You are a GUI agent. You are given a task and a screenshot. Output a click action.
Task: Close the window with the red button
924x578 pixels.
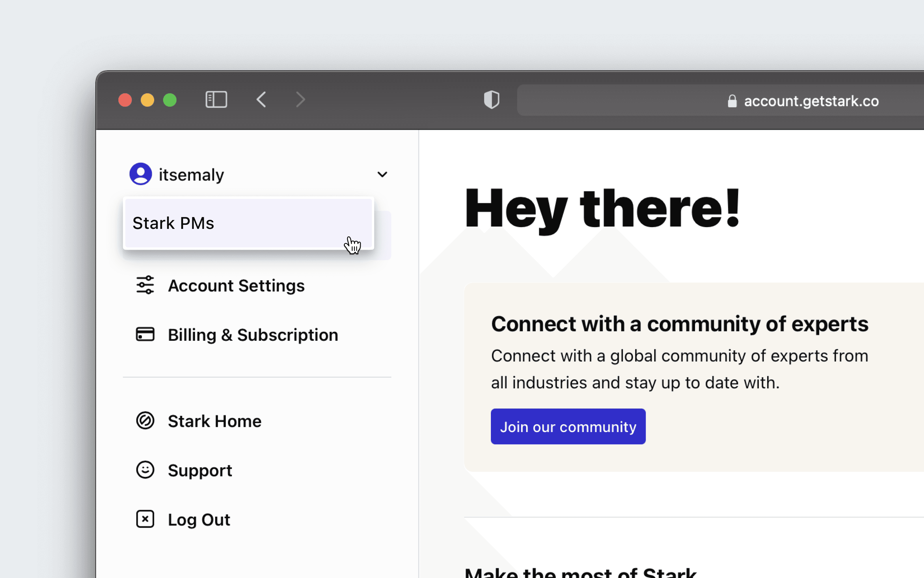125,100
